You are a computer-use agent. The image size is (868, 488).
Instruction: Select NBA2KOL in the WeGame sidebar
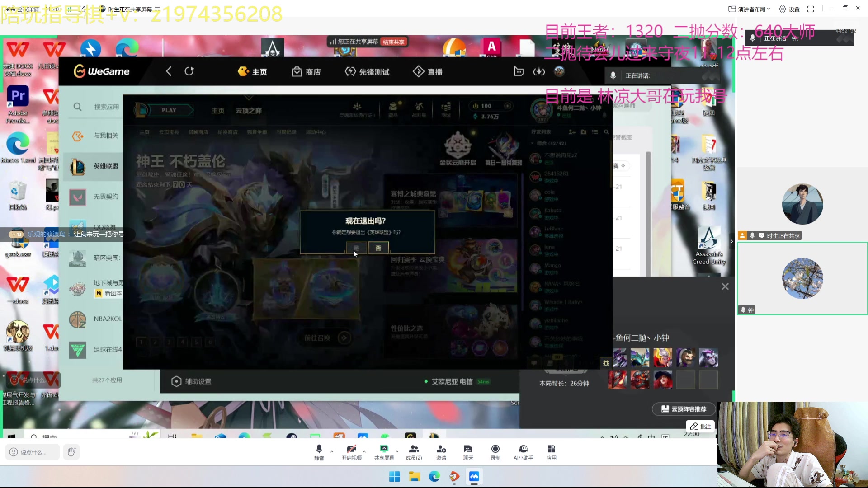click(94, 319)
